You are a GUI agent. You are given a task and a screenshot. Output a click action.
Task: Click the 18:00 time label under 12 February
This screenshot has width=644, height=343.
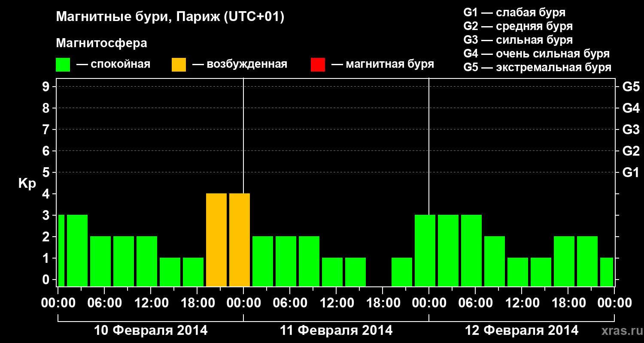[x=568, y=303]
